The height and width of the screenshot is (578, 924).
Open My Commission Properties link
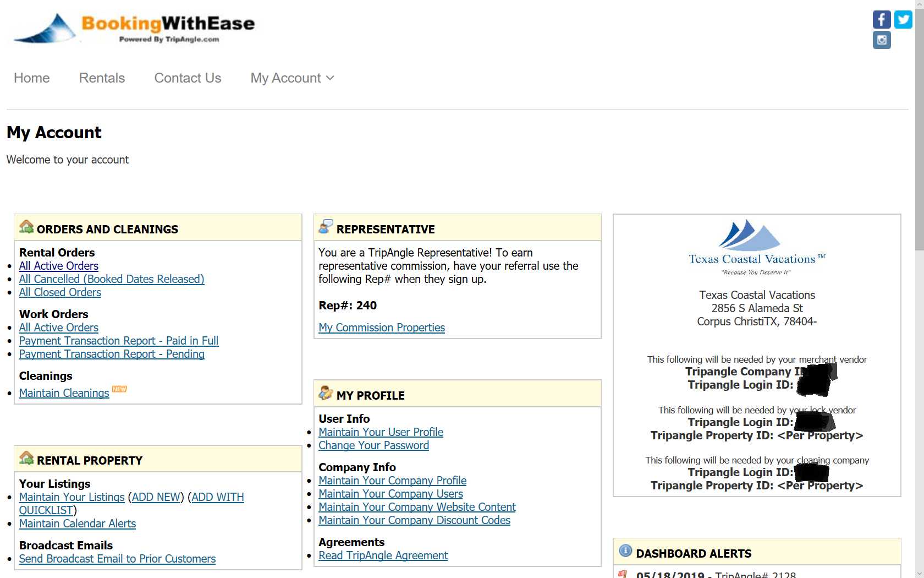tap(382, 328)
